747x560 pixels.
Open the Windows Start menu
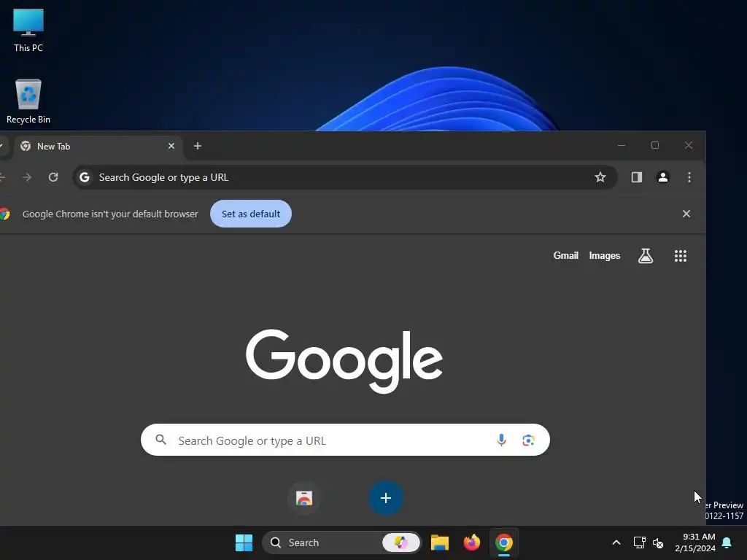pos(244,542)
